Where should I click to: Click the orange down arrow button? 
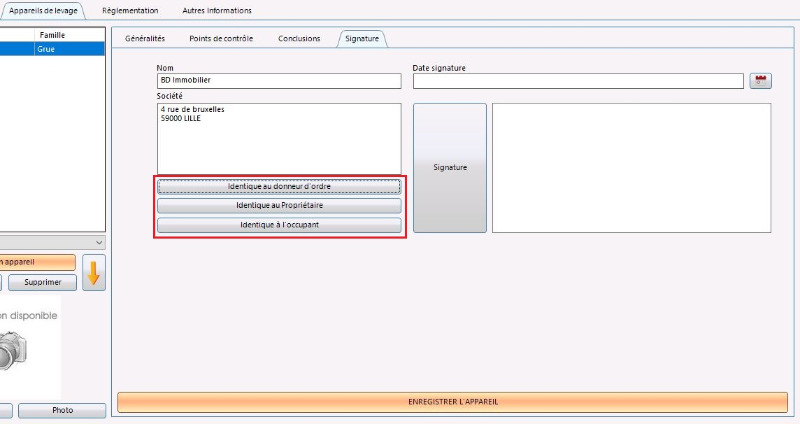(x=94, y=272)
